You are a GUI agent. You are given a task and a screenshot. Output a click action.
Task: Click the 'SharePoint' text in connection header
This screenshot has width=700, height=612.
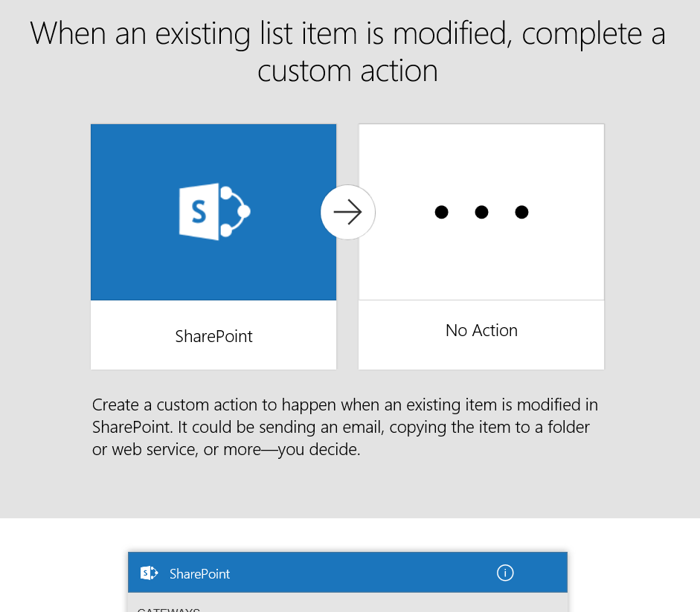pos(199,574)
